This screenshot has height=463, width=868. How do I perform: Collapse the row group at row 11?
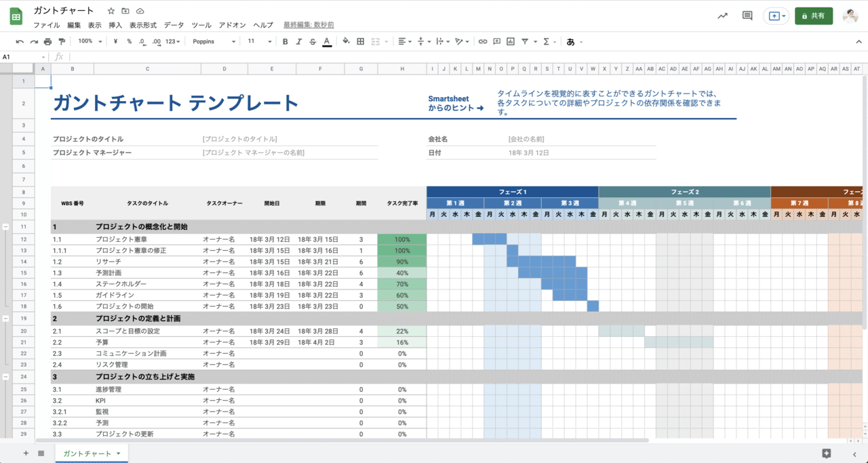tap(5, 227)
